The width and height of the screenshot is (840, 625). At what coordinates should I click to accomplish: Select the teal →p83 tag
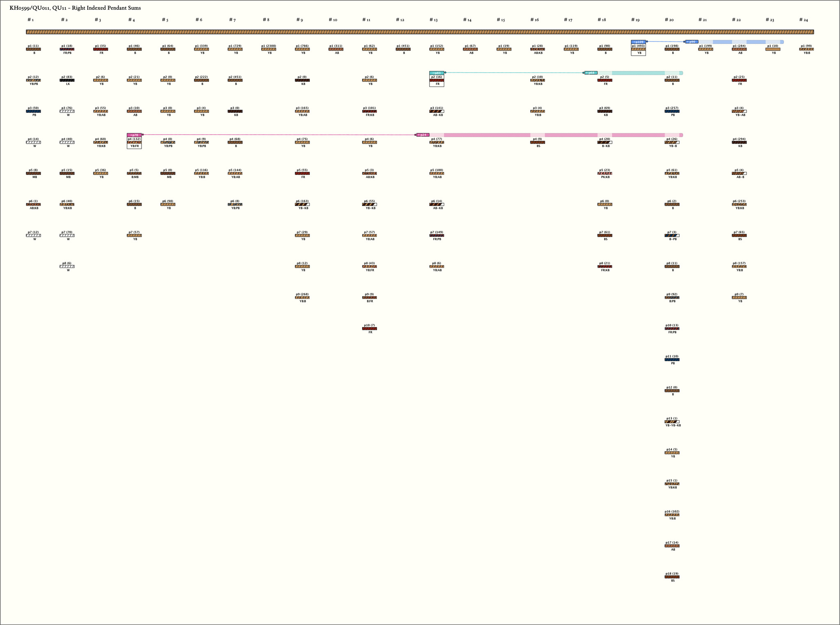[x=436, y=73]
